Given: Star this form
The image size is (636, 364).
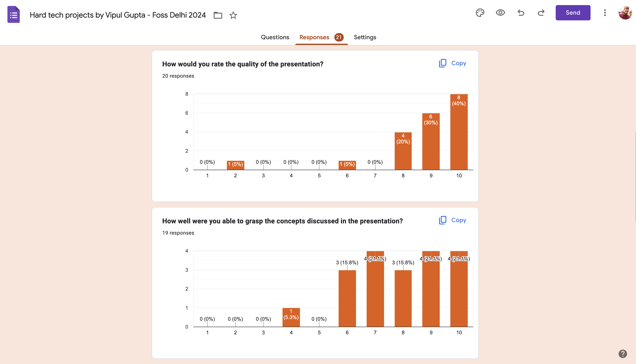Looking at the screenshot, I should (233, 15).
